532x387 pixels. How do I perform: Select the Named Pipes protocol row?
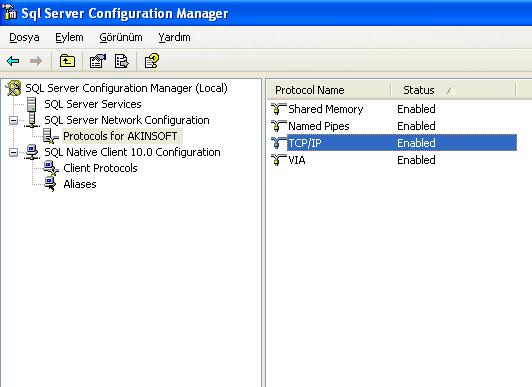pyautogui.click(x=394, y=126)
